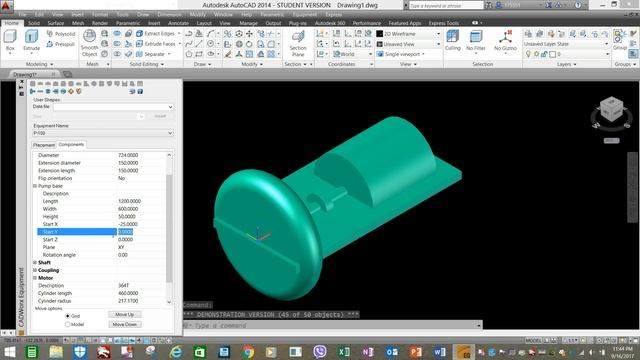Viewport: 640px width, 360px height.
Task: Click the Move Down button
Action: [x=125, y=324]
